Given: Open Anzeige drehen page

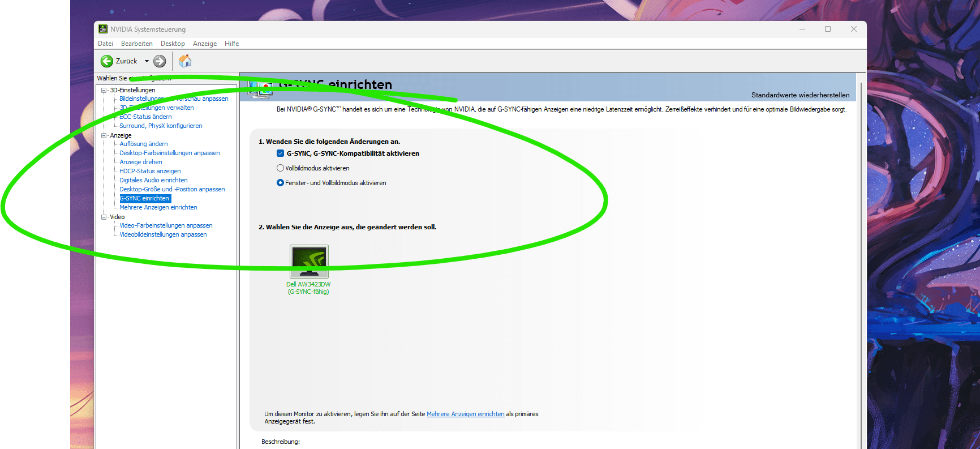Looking at the screenshot, I should tap(141, 162).
